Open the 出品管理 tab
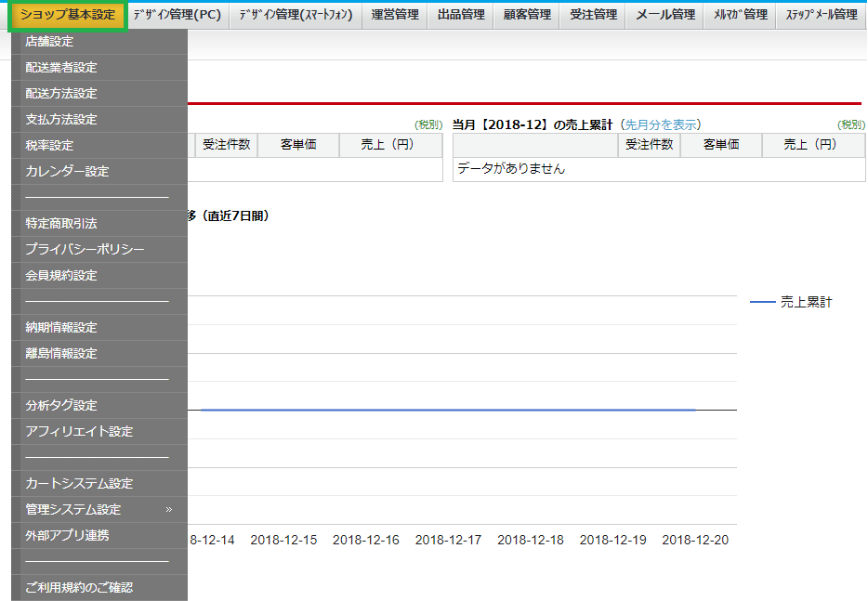 click(461, 15)
